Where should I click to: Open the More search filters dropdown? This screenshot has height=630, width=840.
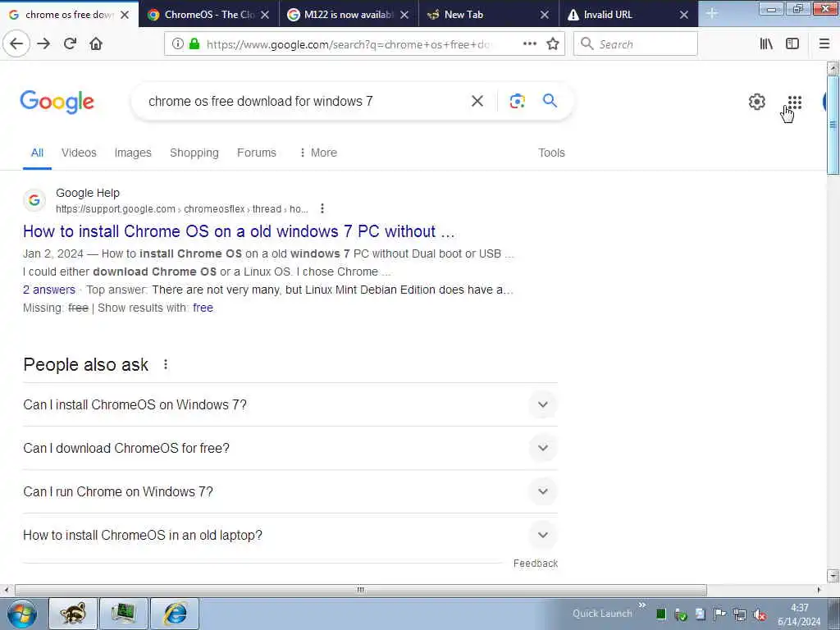point(318,153)
